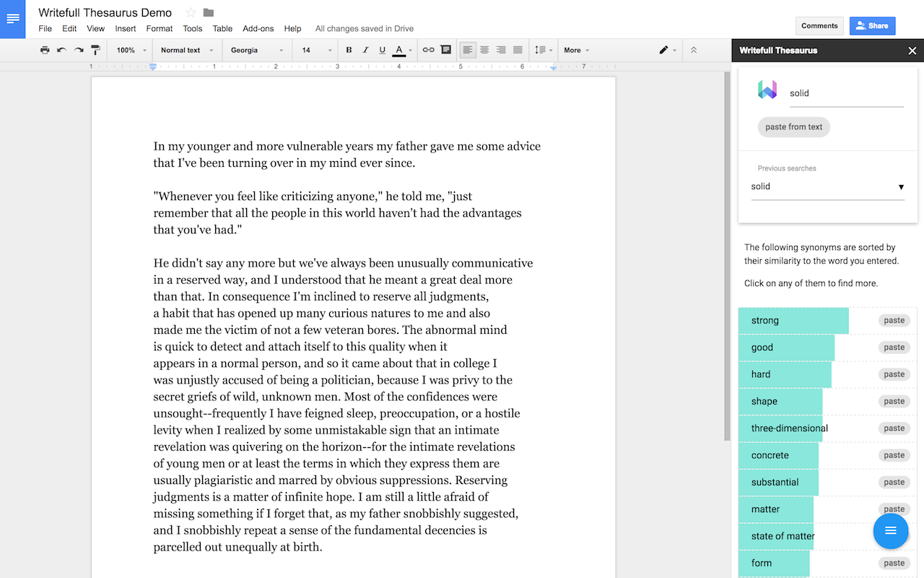Insert a comment using the comment icon
The image size is (924, 578).
coord(445,50)
